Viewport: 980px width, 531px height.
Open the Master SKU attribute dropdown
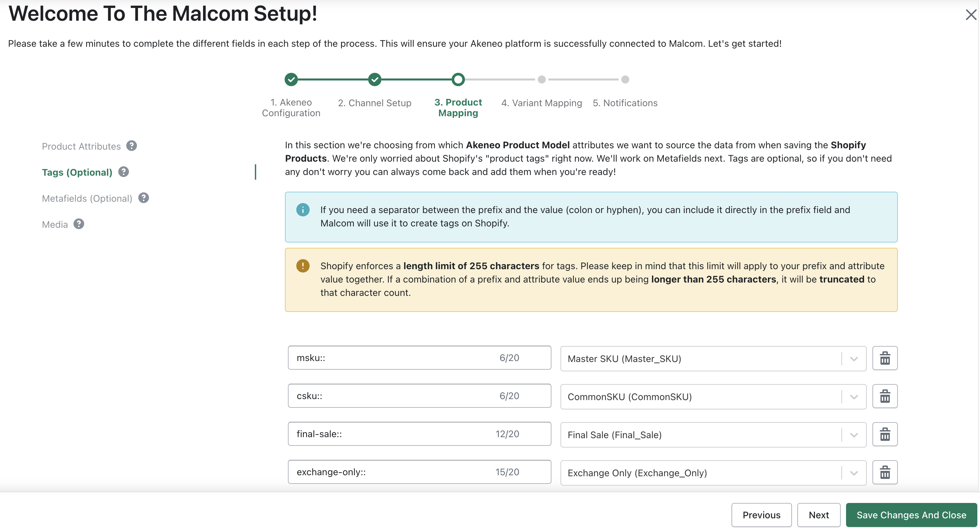pyautogui.click(x=853, y=358)
